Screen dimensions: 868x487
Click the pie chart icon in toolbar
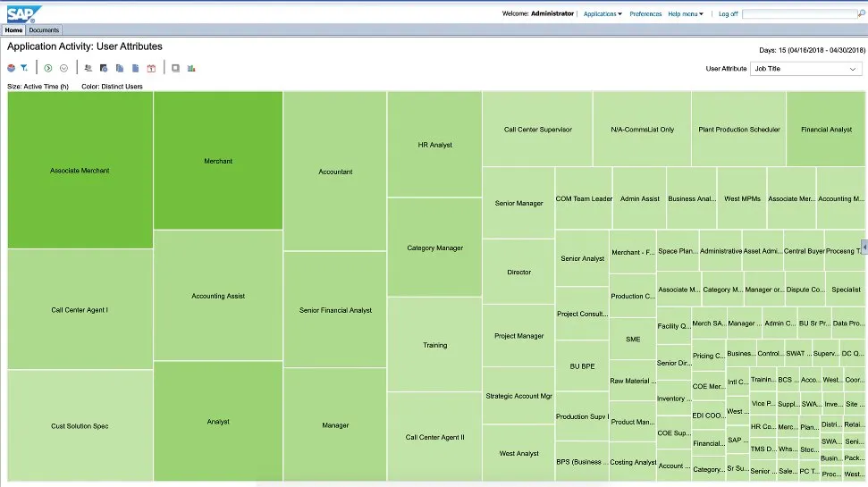(x=11, y=68)
